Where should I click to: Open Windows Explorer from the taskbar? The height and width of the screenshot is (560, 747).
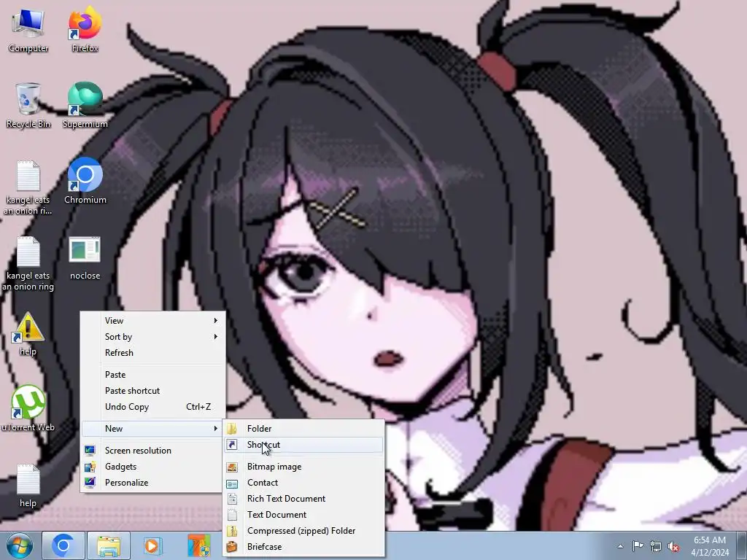tap(108, 545)
